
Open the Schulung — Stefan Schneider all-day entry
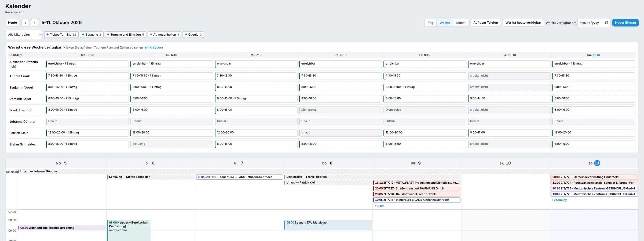tap(151, 177)
